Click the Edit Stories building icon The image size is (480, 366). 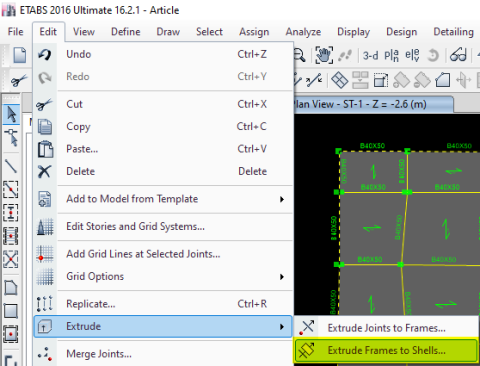(x=45, y=227)
